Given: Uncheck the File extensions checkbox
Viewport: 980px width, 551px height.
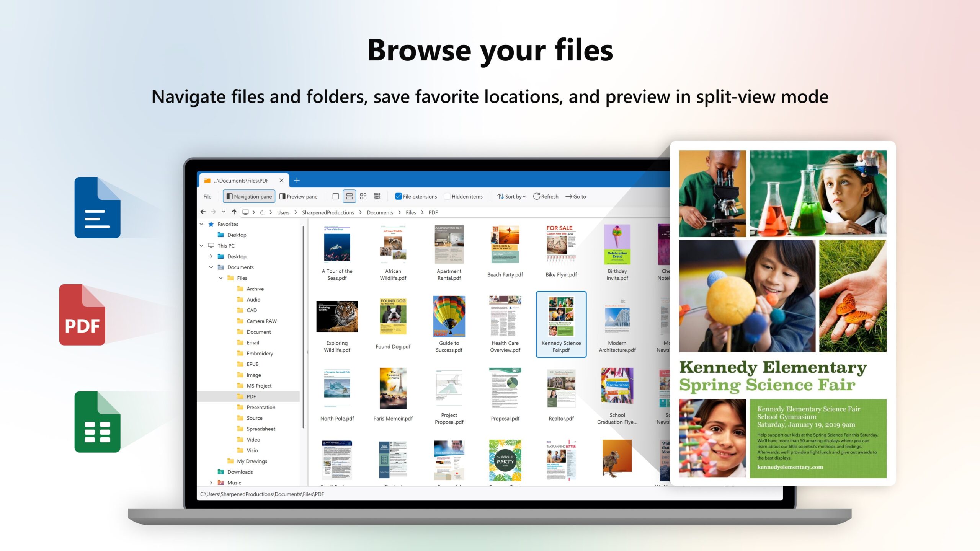Looking at the screenshot, I should pyautogui.click(x=399, y=196).
